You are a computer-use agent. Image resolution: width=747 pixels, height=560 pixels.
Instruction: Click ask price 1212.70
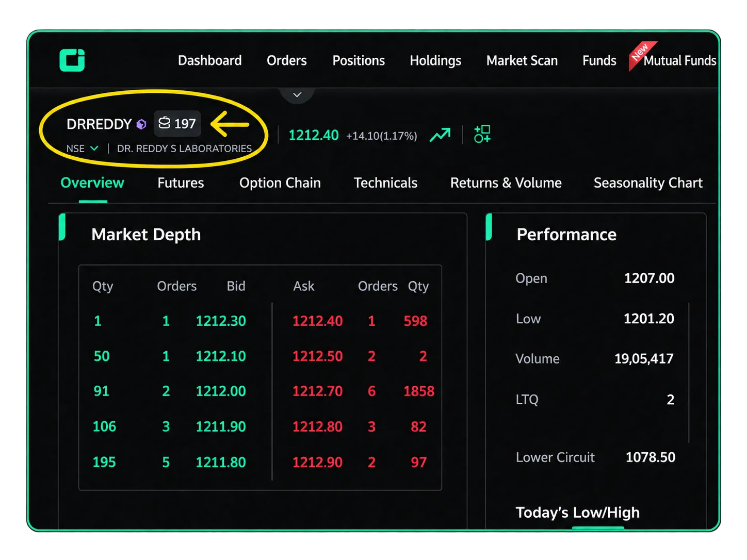pos(317,391)
